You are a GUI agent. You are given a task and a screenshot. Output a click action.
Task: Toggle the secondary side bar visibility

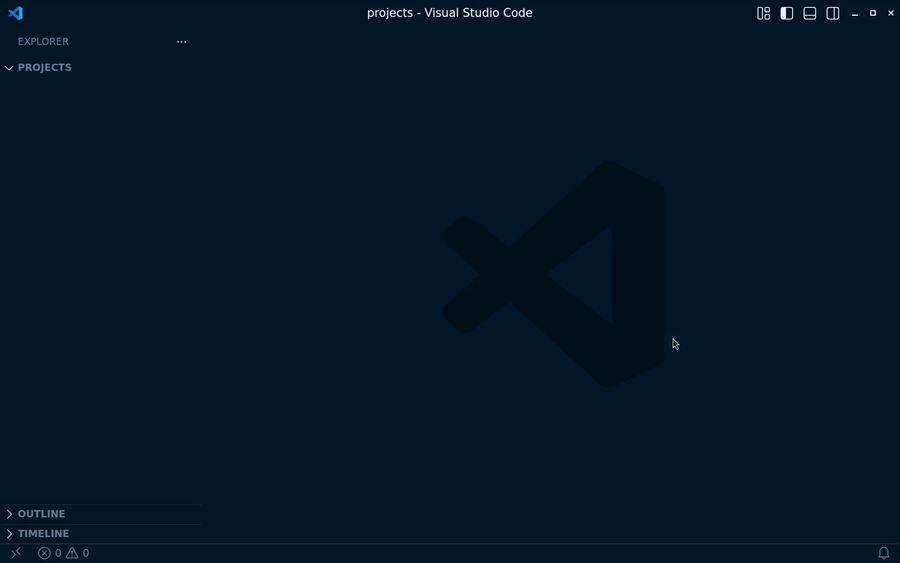[x=832, y=13]
